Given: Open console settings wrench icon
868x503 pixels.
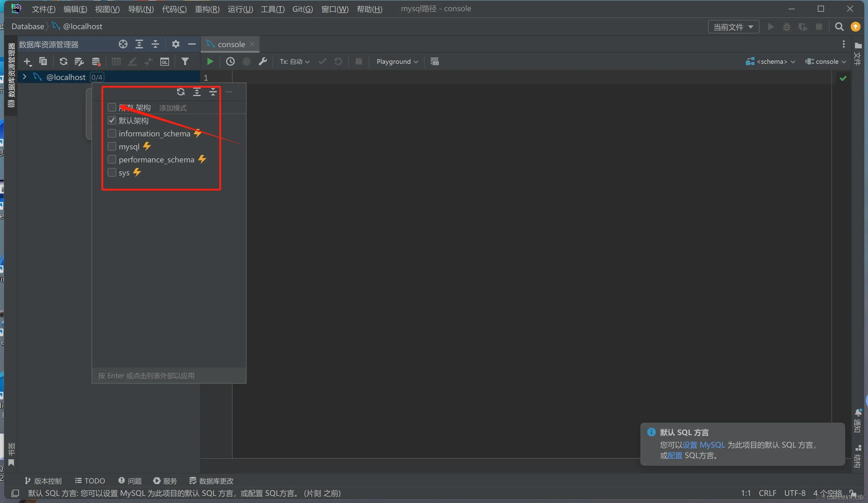Looking at the screenshot, I should (262, 62).
